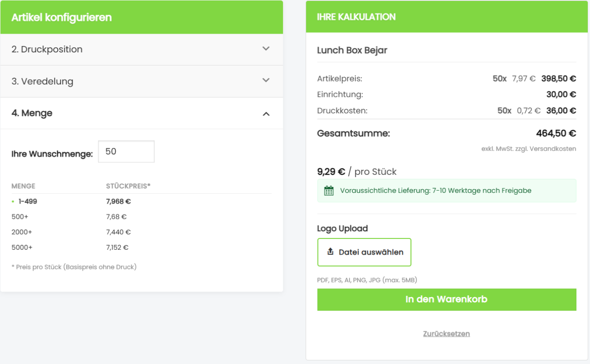This screenshot has height=364, width=590.
Task: Click the Zurücksetzen link
Action: [446, 334]
